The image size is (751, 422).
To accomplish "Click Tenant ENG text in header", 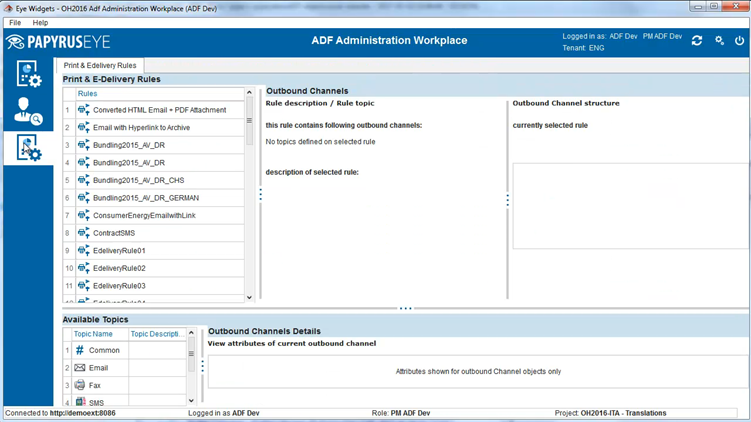I will pos(583,48).
